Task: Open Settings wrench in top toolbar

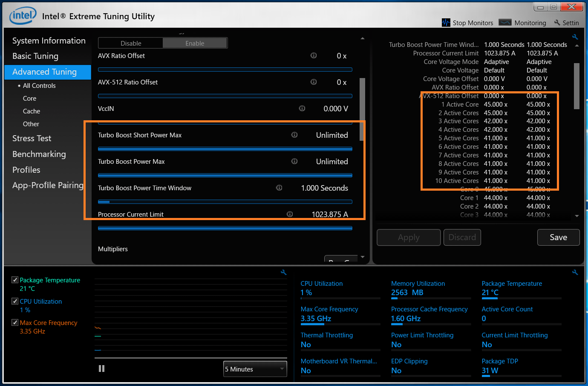Action: tap(557, 23)
